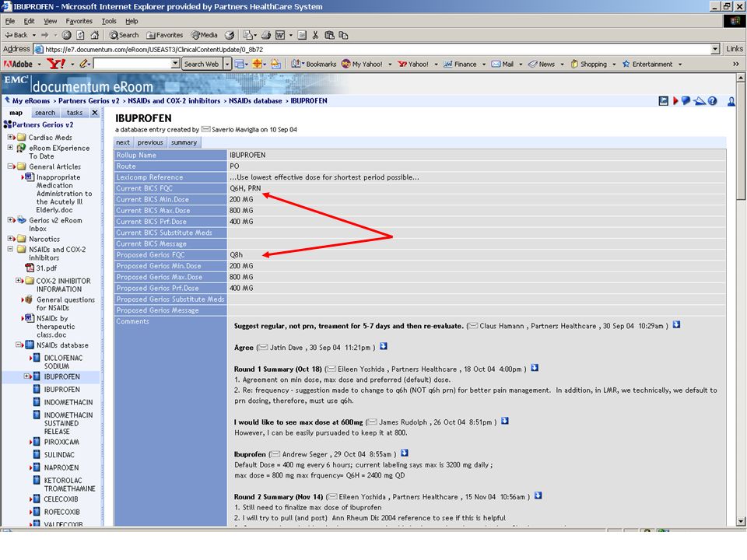Stop loading the page
This screenshot has width=747, height=560.
point(67,35)
